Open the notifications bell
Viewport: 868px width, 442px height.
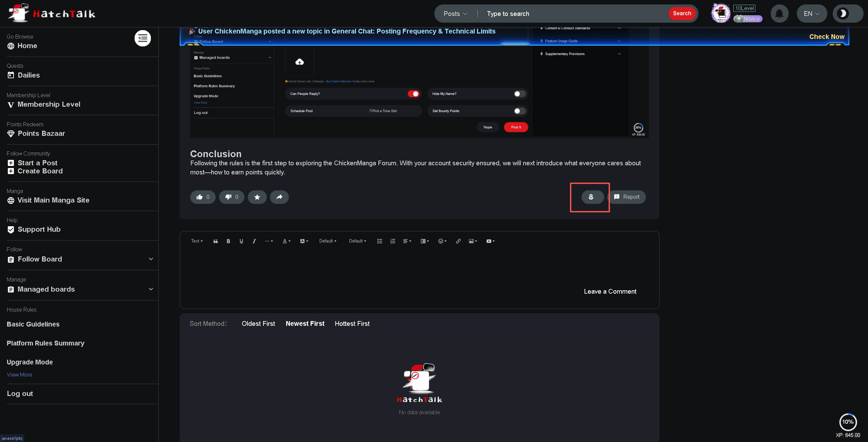[x=779, y=14]
